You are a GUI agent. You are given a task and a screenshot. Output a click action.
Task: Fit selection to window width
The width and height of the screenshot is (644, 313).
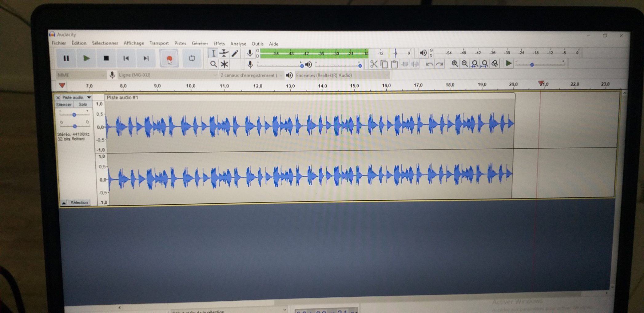pyautogui.click(x=475, y=64)
